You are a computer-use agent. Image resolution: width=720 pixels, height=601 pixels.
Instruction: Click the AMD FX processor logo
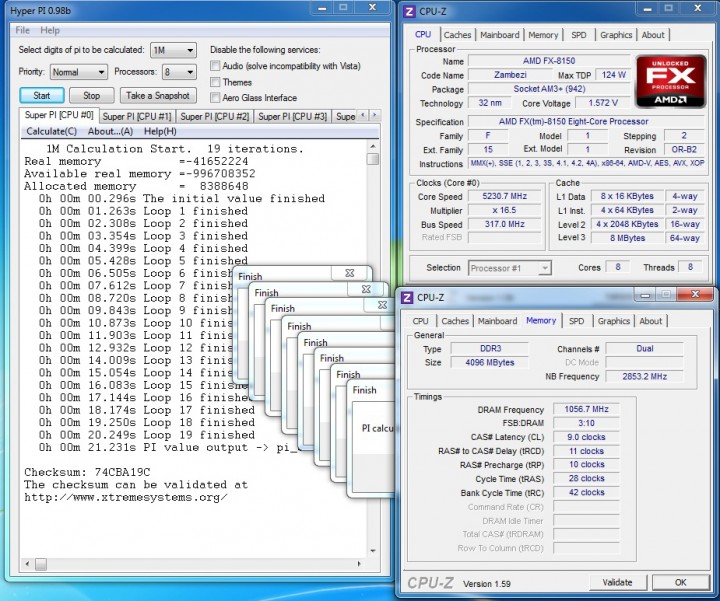pos(670,82)
